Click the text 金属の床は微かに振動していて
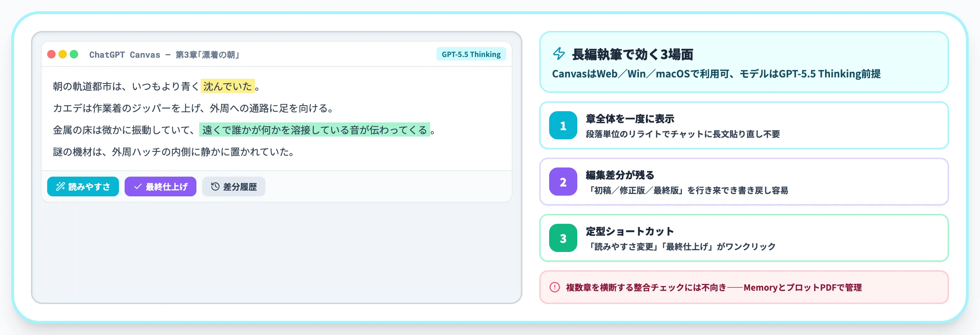 point(124,130)
